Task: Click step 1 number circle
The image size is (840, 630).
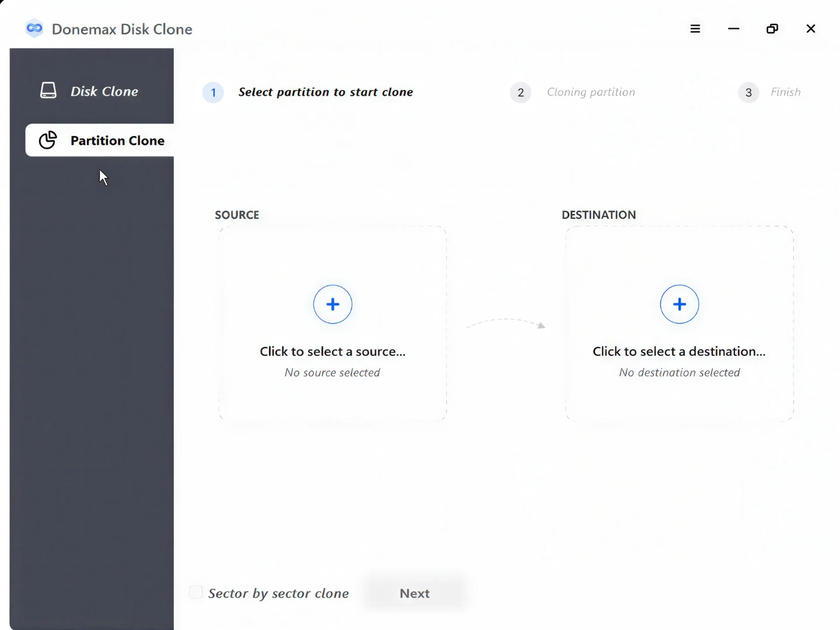Action: (213, 92)
